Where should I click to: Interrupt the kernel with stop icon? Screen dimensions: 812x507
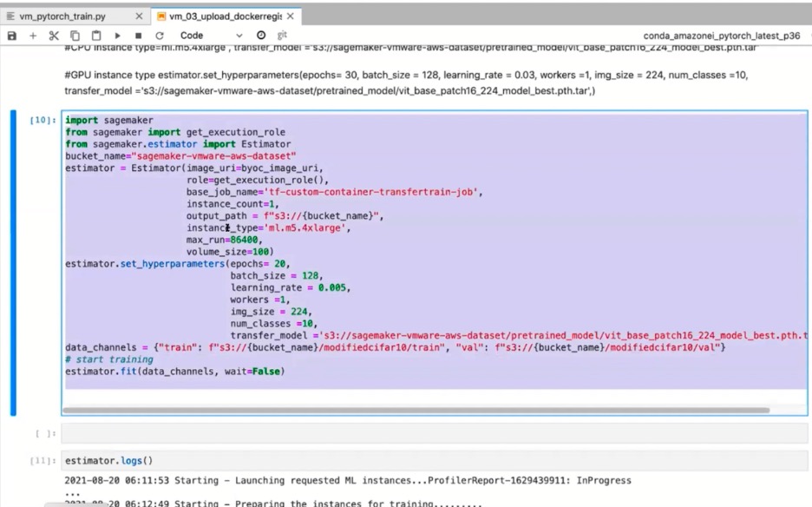pos(139,36)
